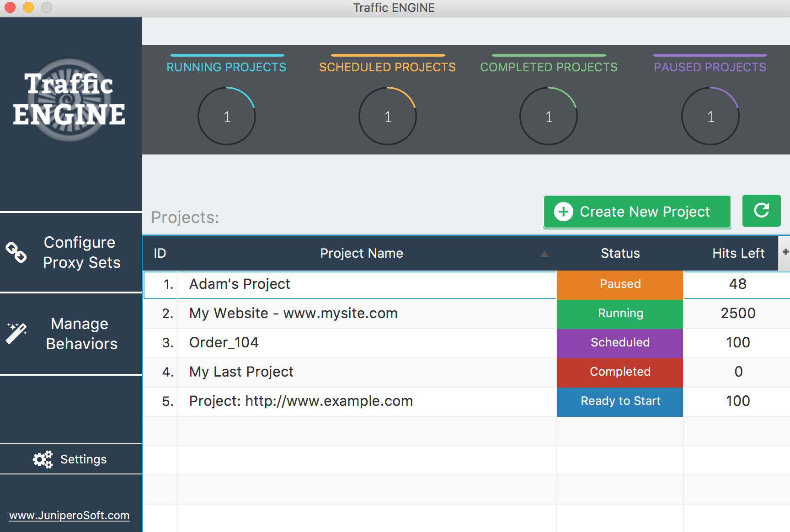The image size is (790, 532).
Task: Click the magic wand behaviors icon
Action: pyautogui.click(x=16, y=333)
